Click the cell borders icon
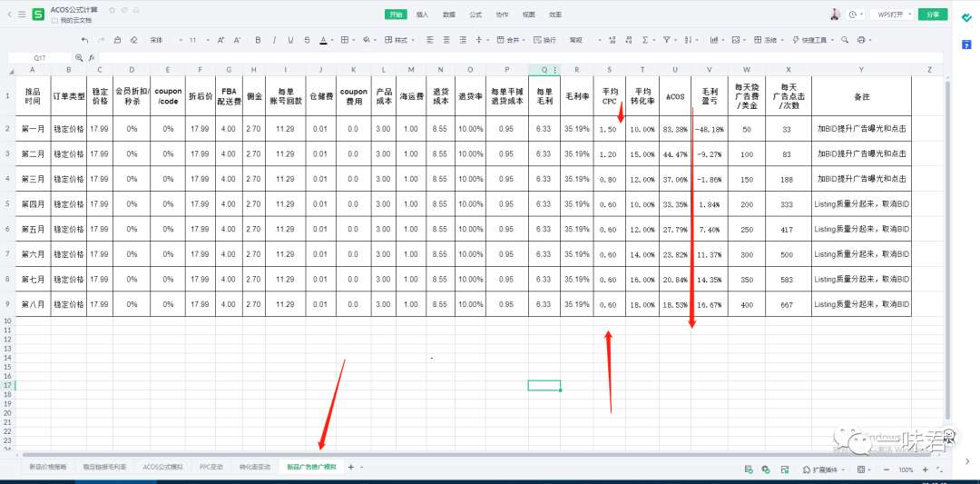This screenshot has height=484, width=980. pos(345,40)
